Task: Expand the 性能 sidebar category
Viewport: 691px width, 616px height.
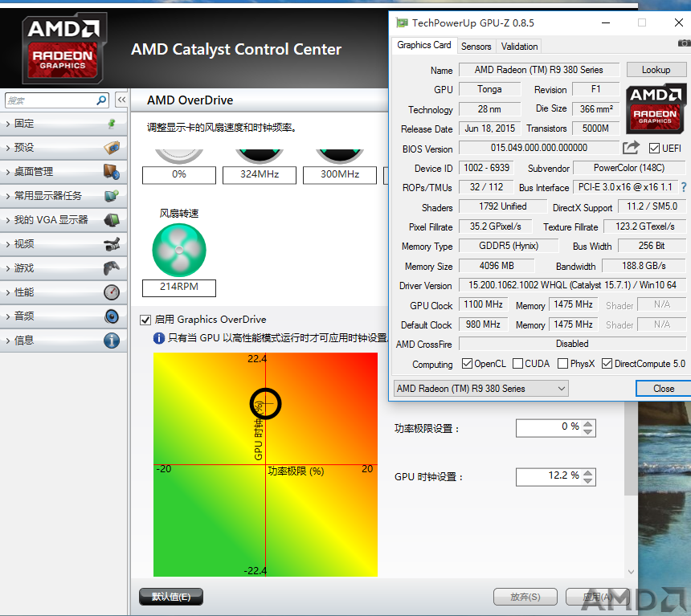Action: [x=63, y=292]
